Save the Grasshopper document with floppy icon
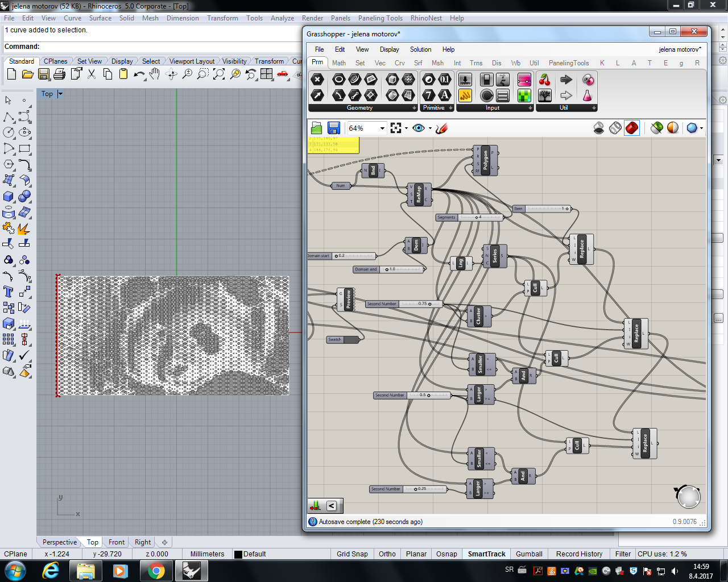This screenshot has height=582, width=728. 334,128
